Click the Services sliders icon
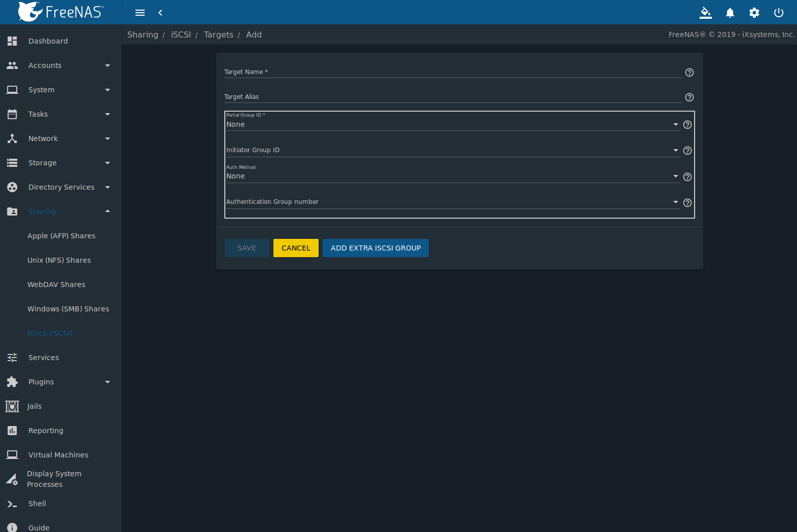The width and height of the screenshot is (797, 532). [x=12, y=358]
